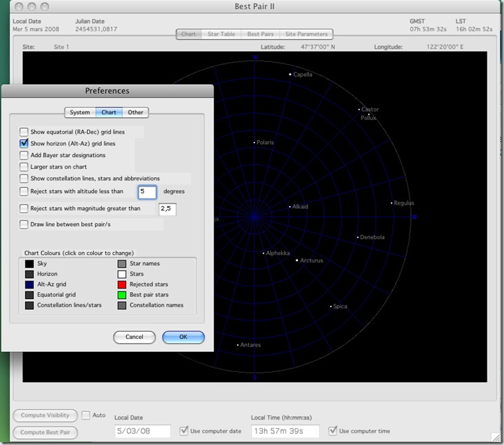Click the Alphekka star on chart
Viewport: 504px width, 445px height.
click(x=263, y=253)
